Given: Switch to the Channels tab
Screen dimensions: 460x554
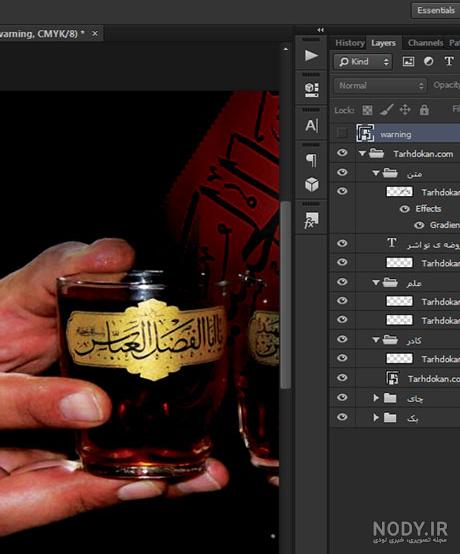Looking at the screenshot, I should pos(425,43).
